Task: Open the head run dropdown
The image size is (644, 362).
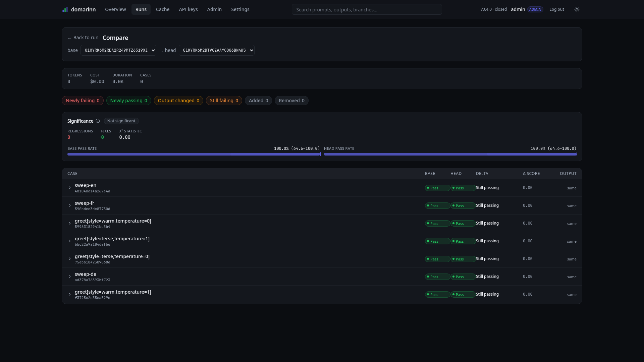Action: 217,50
